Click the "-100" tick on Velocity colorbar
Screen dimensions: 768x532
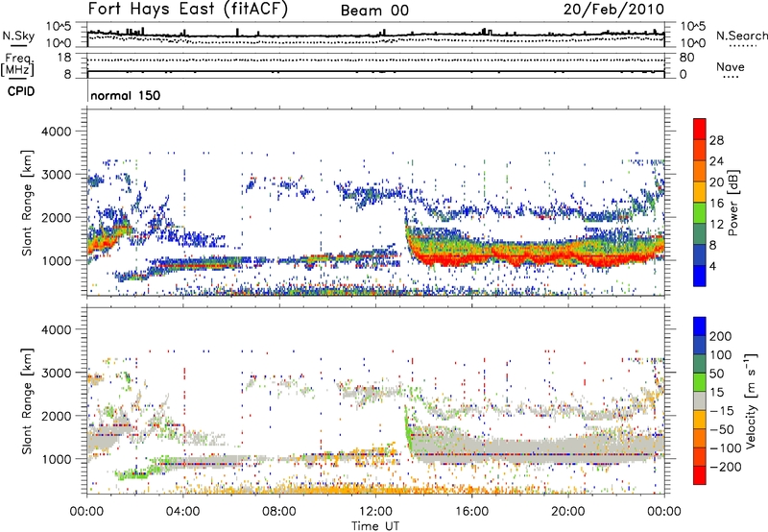coord(726,448)
